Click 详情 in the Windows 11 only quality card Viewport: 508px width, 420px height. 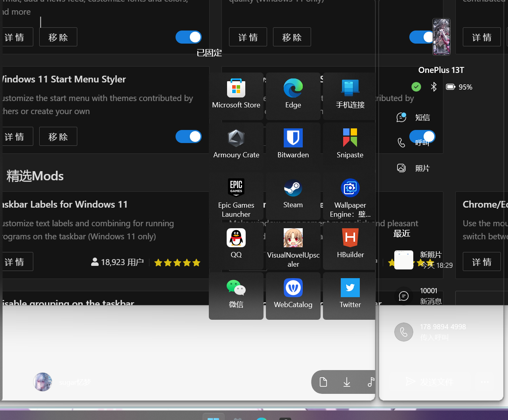tap(248, 37)
